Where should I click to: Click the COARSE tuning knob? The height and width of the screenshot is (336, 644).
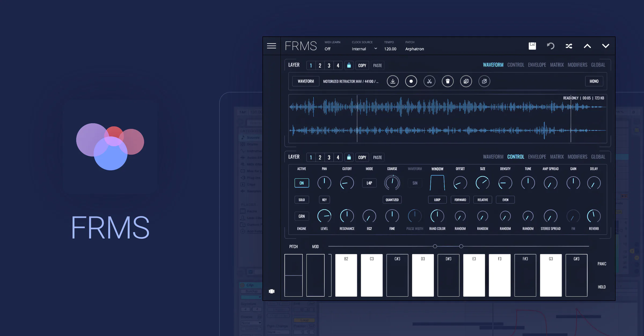click(x=392, y=183)
